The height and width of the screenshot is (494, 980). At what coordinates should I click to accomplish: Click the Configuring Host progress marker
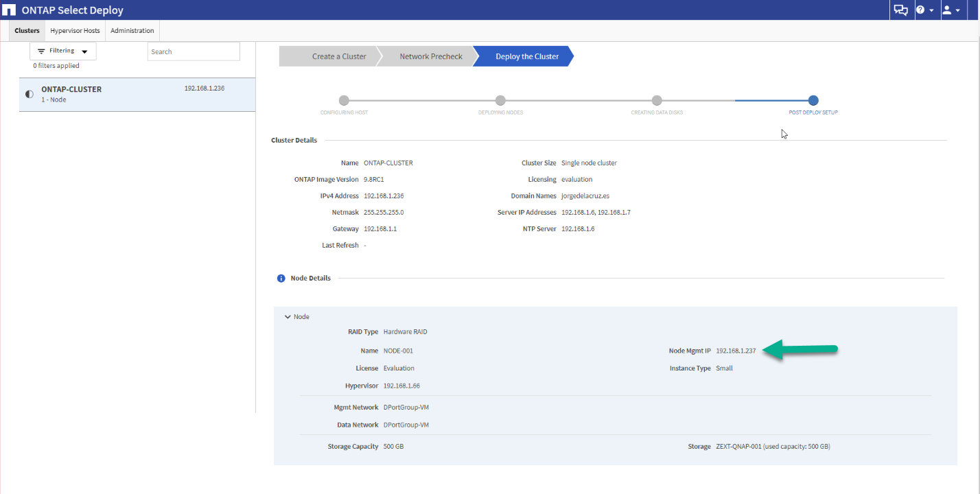(344, 101)
